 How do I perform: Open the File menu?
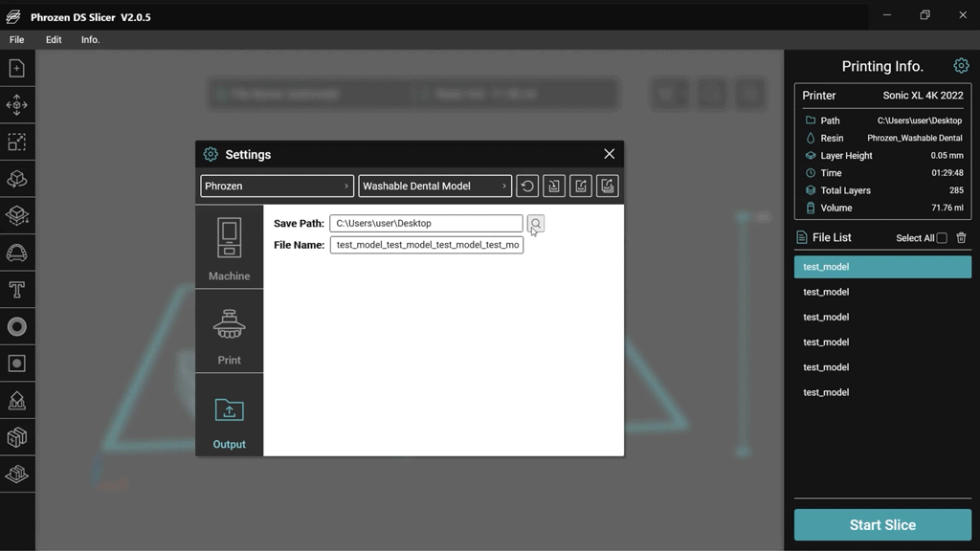pyautogui.click(x=17, y=39)
